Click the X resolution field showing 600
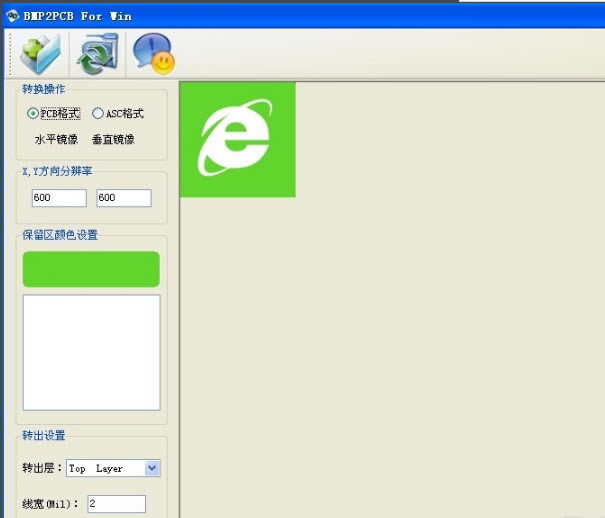605x518 pixels. click(x=59, y=198)
